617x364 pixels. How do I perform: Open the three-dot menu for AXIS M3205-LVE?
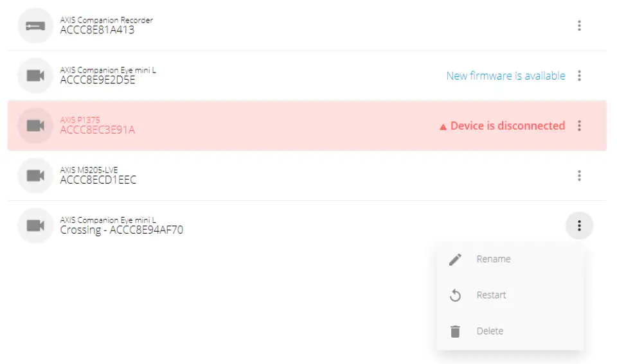tap(579, 175)
